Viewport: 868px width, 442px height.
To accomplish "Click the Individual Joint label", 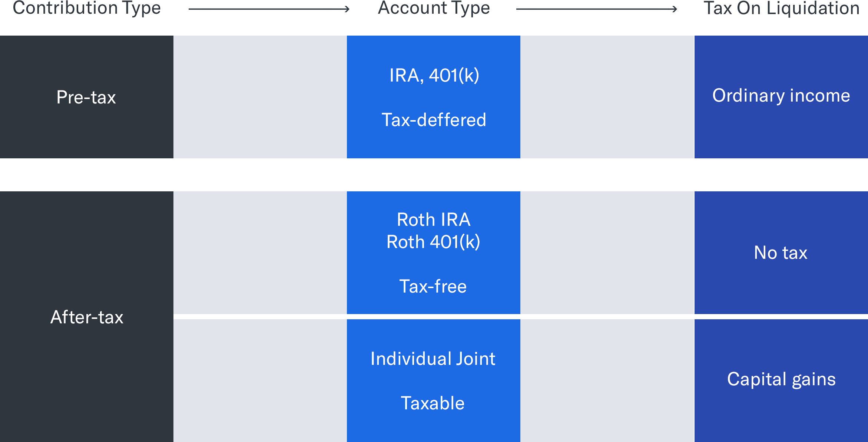I will click(433, 359).
